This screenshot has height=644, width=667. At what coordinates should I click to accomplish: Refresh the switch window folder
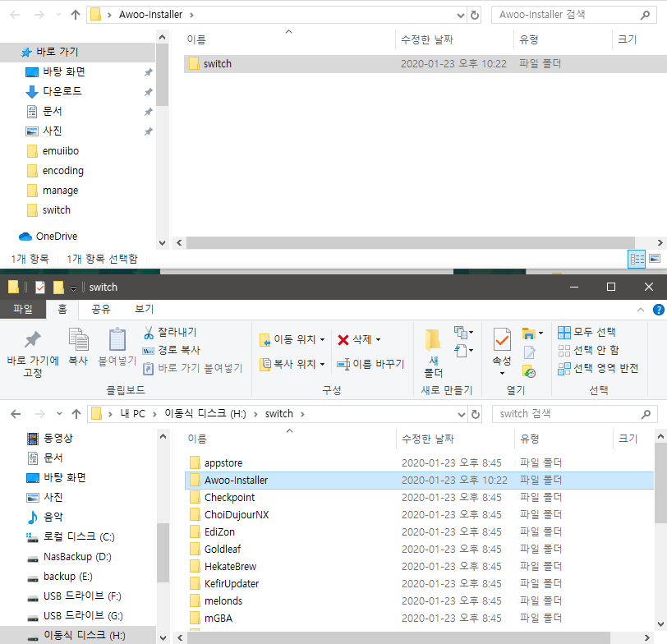tap(475, 414)
